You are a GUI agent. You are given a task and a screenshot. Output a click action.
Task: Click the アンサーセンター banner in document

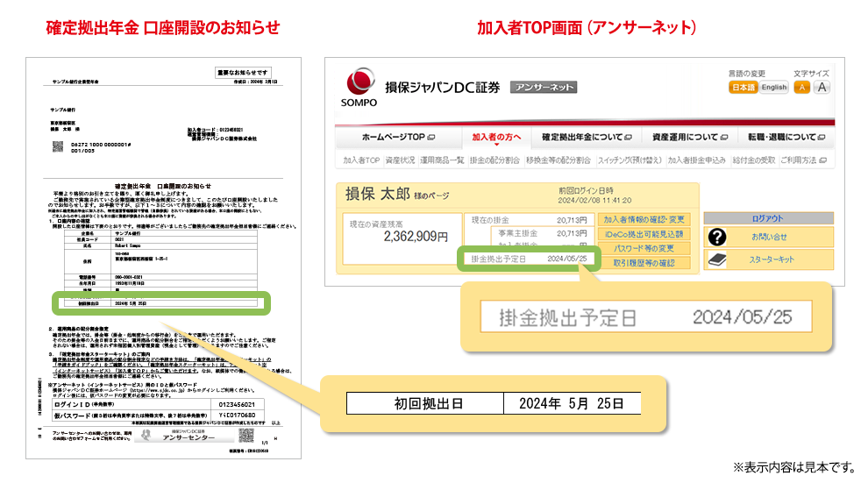185,436
